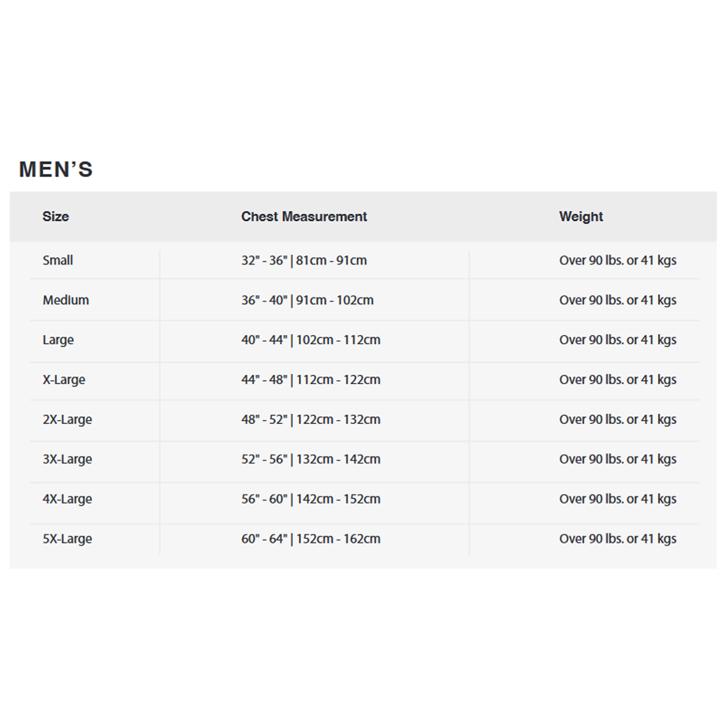Viewport: 728px width, 728px height.
Task: Click the 40" - 44" chest measurement cell
Action: (x=310, y=340)
